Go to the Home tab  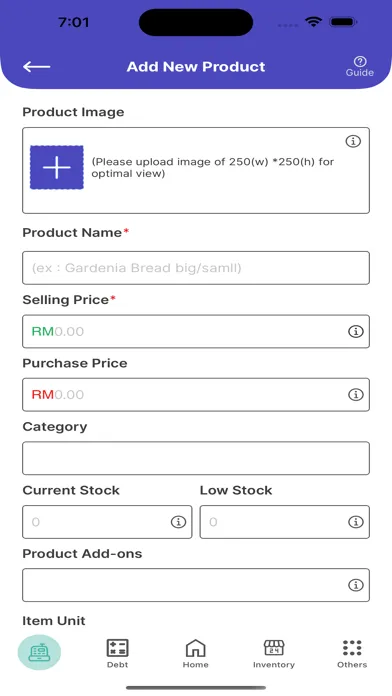tap(196, 654)
